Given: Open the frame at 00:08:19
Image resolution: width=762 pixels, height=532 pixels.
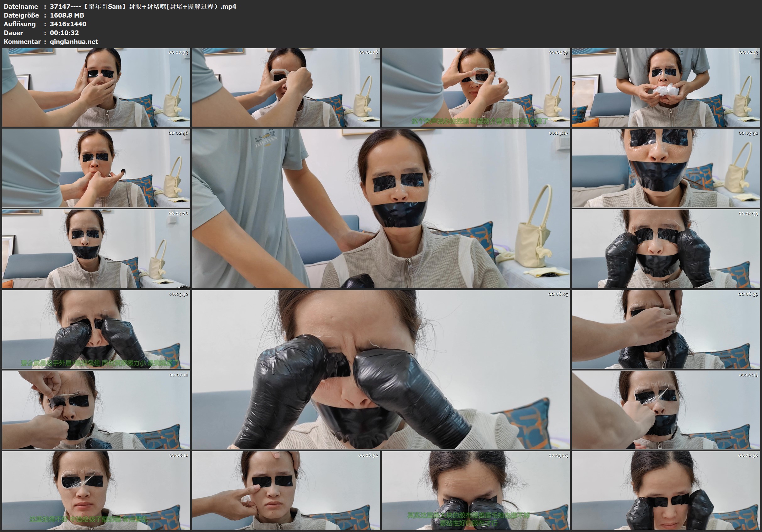Looking at the screenshot, I should point(96,491).
